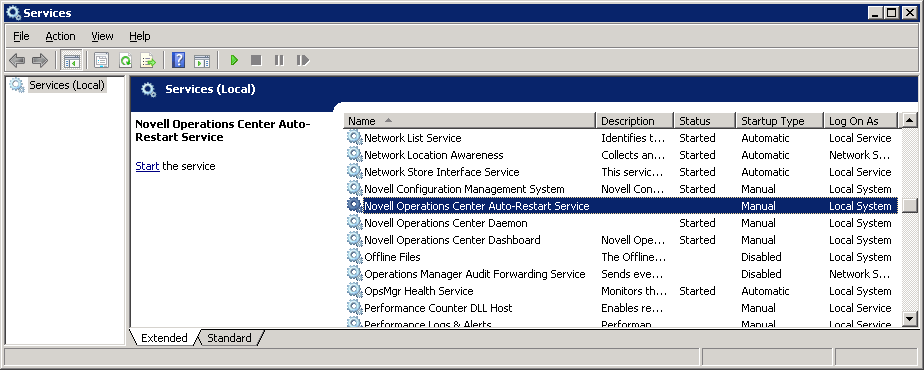
Task: Click the Export List toolbar icon
Action: (x=147, y=60)
